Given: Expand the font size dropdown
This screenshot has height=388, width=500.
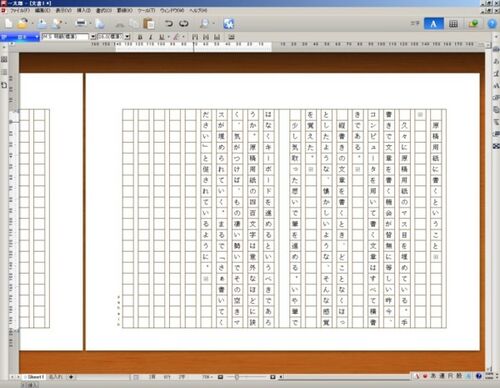Looking at the screenshot, I should click(128, 37).
